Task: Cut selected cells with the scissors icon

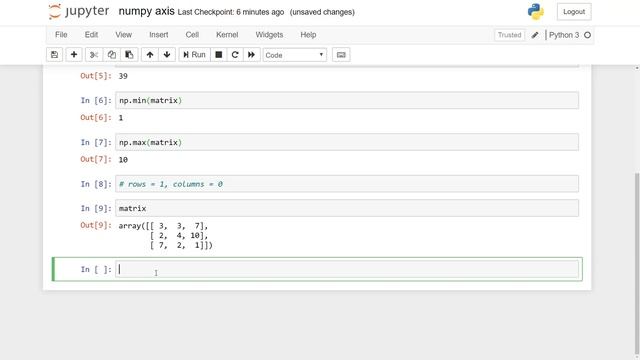Action: [94, 55]
